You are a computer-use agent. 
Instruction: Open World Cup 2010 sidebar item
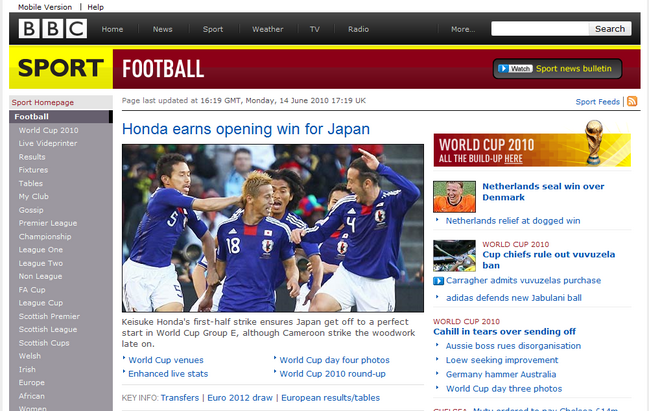pos(48,130)
